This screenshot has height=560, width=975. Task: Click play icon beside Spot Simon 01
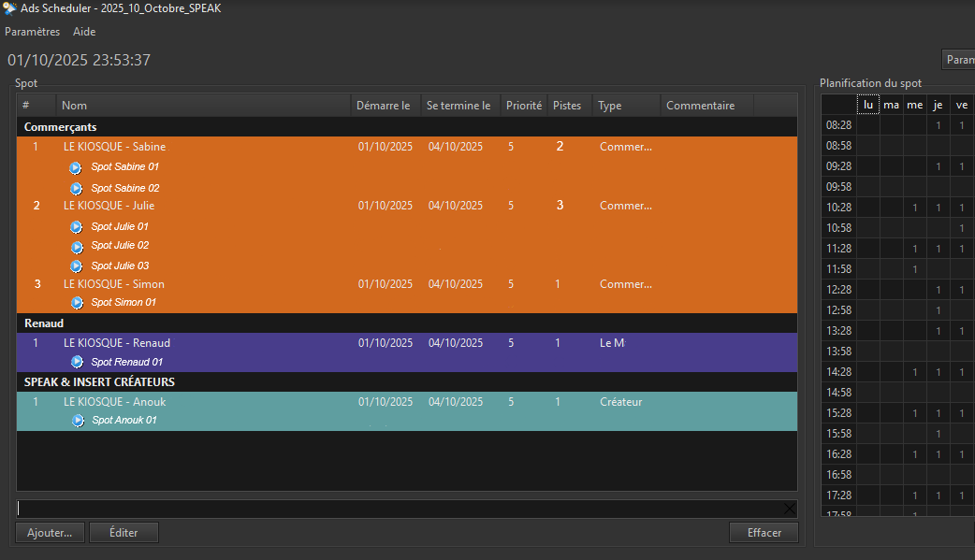click(x=78, y=303)
